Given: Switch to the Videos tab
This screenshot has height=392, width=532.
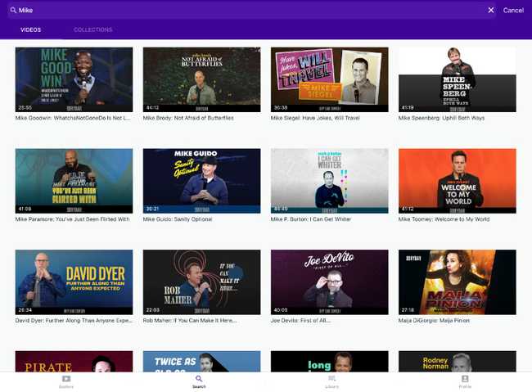Looking at the screenshot, I should (30, 29).
